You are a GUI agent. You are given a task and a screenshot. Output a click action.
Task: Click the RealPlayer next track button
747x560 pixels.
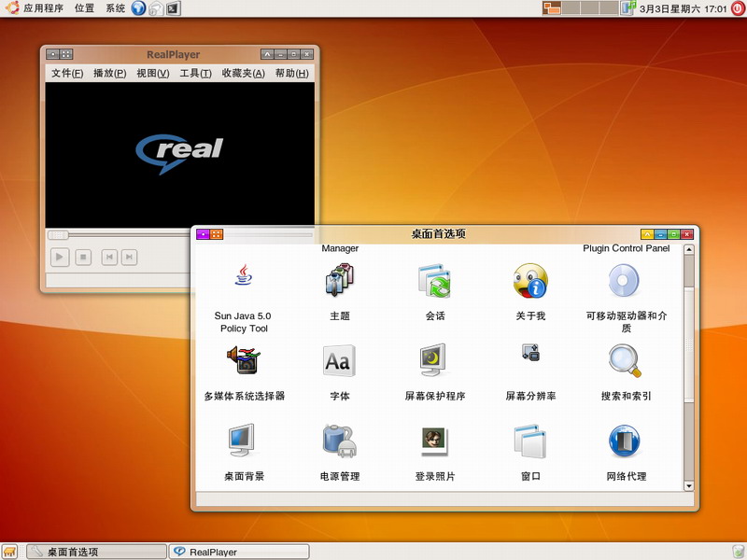[x=129, y=258]
